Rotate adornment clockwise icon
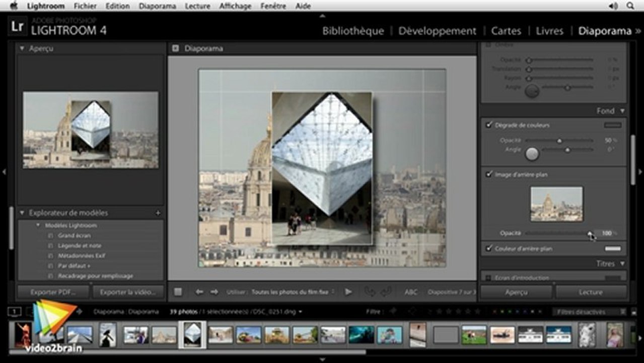644x363 pixels. click(x=386, y=291)
